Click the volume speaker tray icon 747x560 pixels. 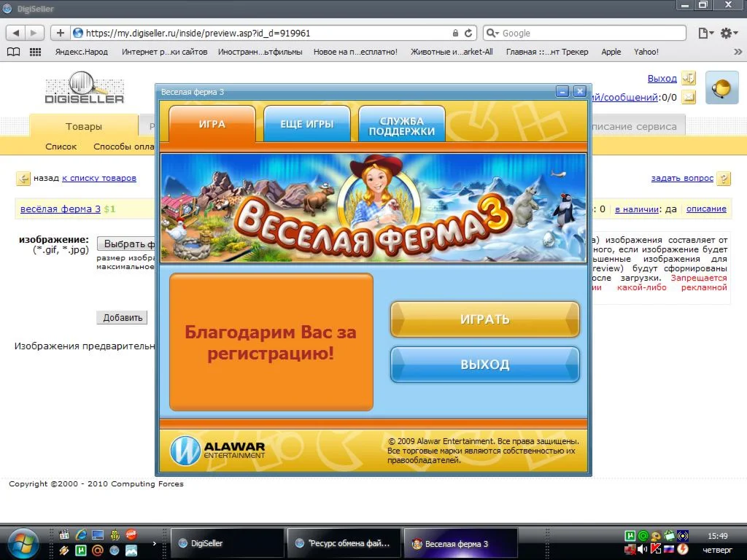[643, 550]
